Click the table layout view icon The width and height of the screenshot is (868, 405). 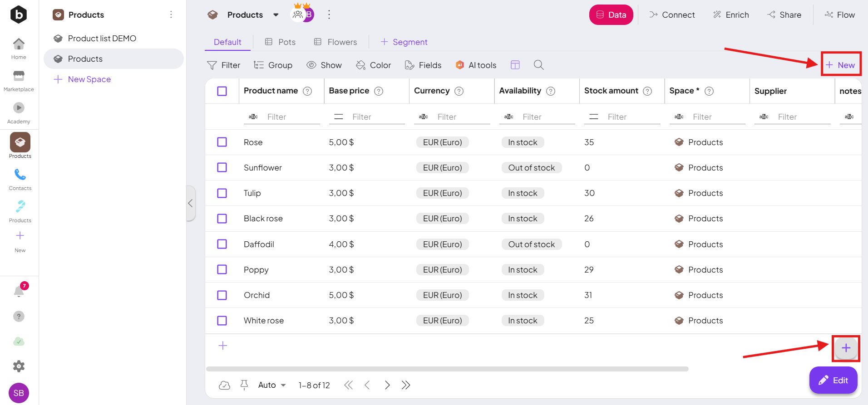(x=515, y=65)
